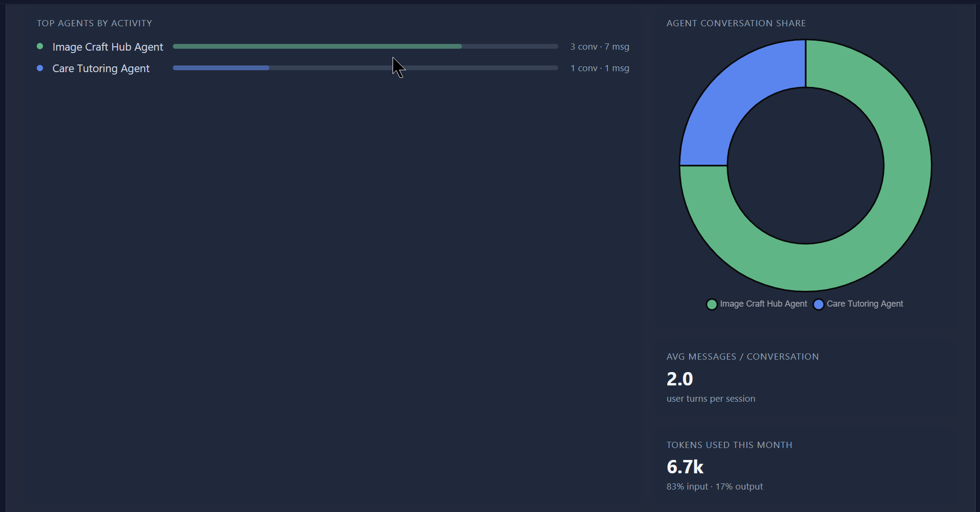
Task: Click the green status dot beside Image Craft Hub Agent
Action: (x=40, y=46)
